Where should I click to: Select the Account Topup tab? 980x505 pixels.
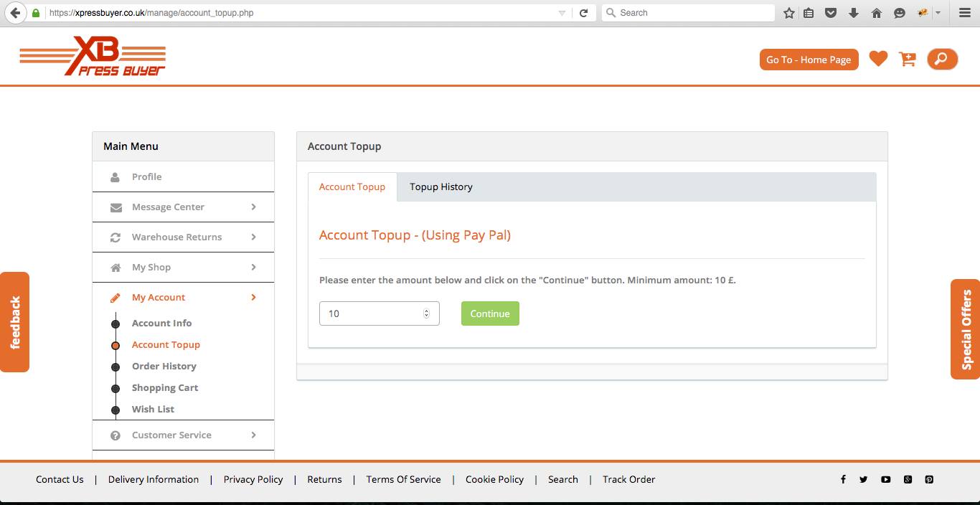[352, 187]
